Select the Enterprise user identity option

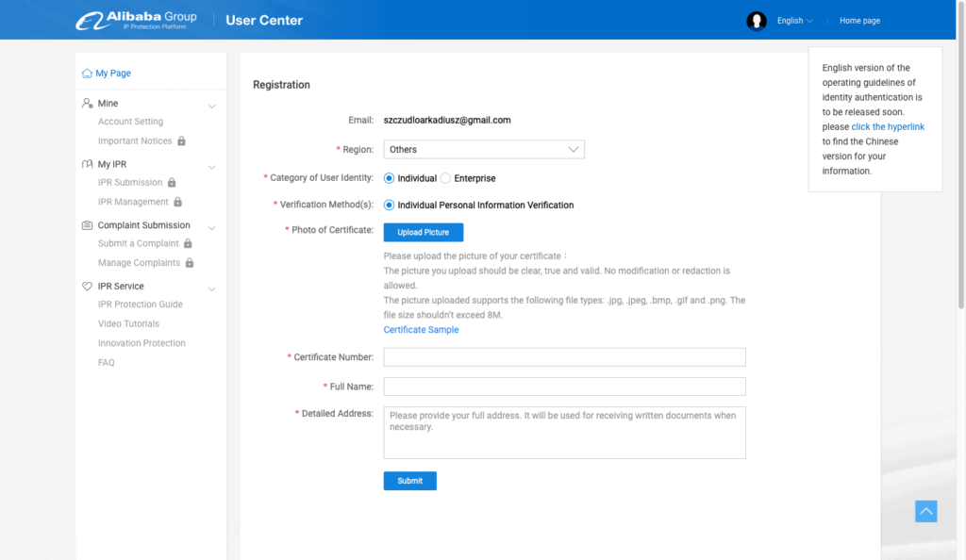[x=446, y=178]
